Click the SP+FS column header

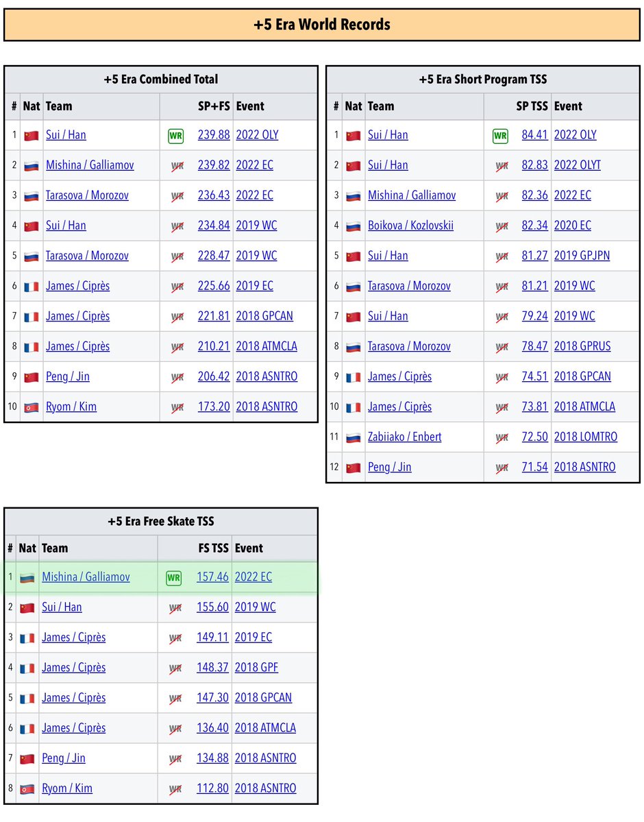[214, 106]
